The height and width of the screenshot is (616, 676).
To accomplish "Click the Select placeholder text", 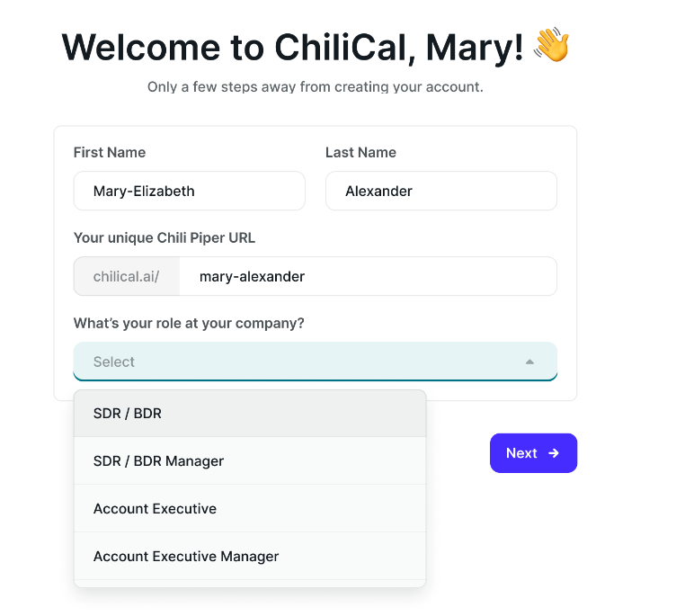I will [114, 362].
